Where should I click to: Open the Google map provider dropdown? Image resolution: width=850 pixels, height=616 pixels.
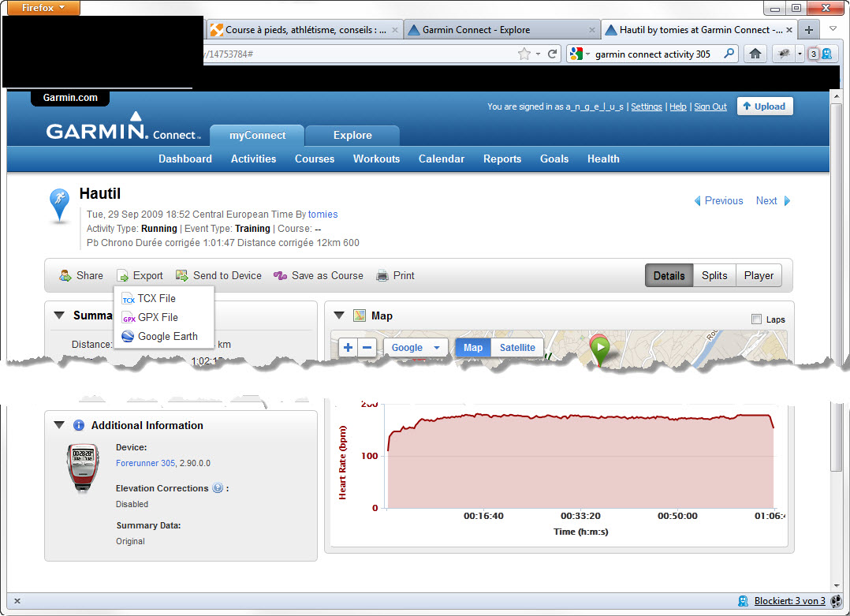click(x=416, y=348)
